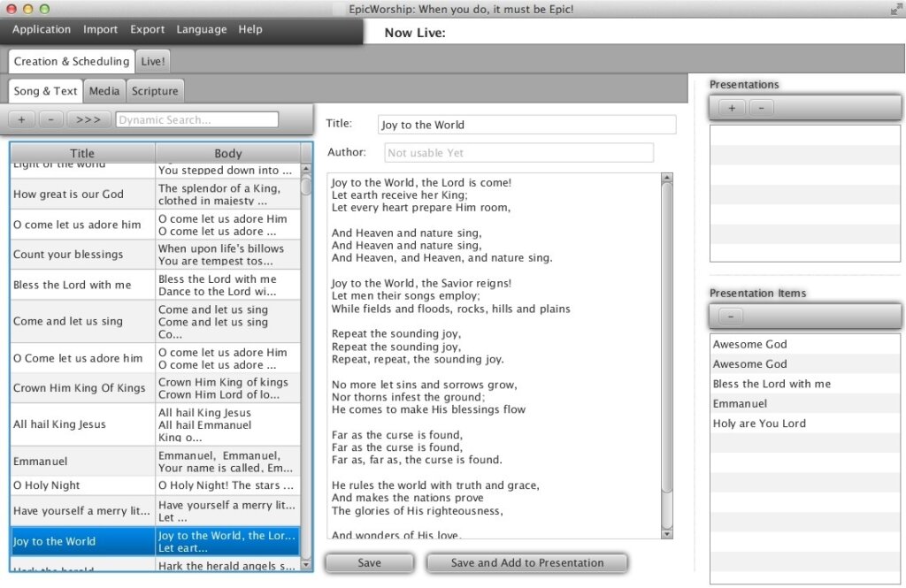Add a new song with the plus icon
Screen dimensions: 906x588
20,118
